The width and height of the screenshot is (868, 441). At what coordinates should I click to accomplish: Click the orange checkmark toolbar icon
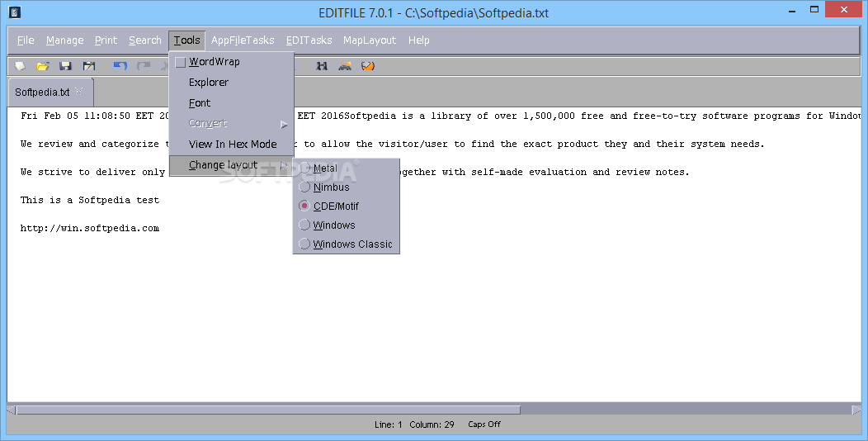point(367,66)
